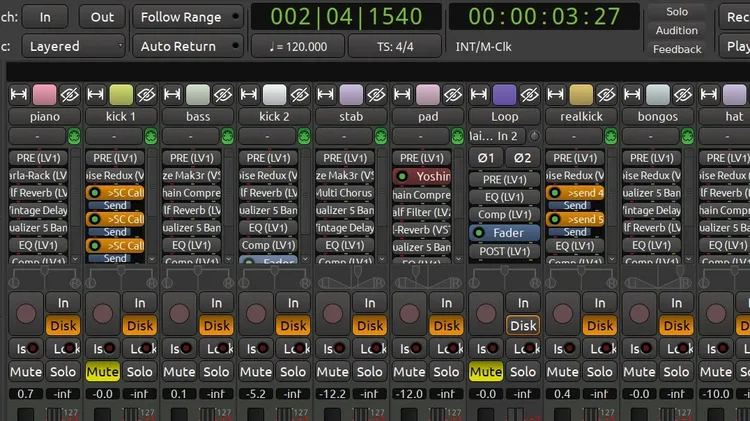This screenshot has height=421, width=750.
Task: Click the pad strip width icon
Action: [404, 95]
